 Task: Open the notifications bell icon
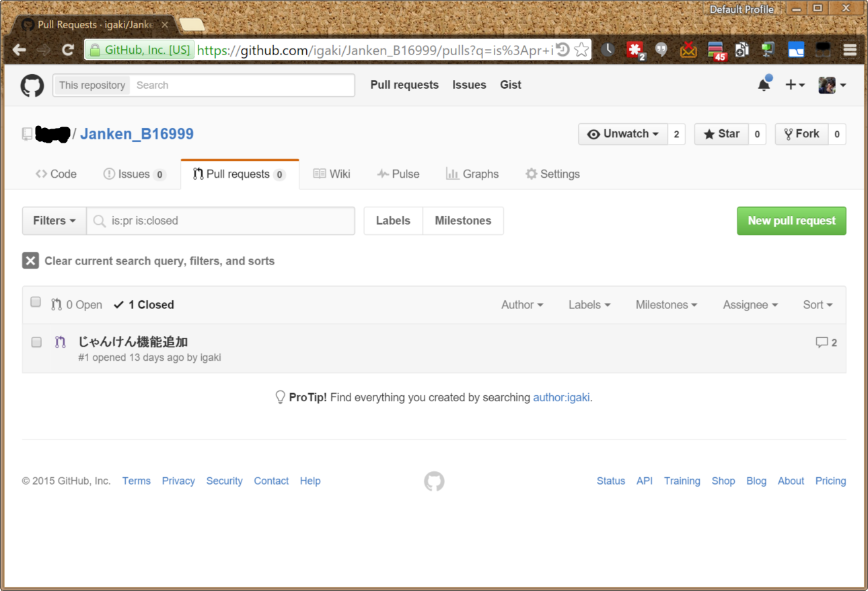point(764,85)
